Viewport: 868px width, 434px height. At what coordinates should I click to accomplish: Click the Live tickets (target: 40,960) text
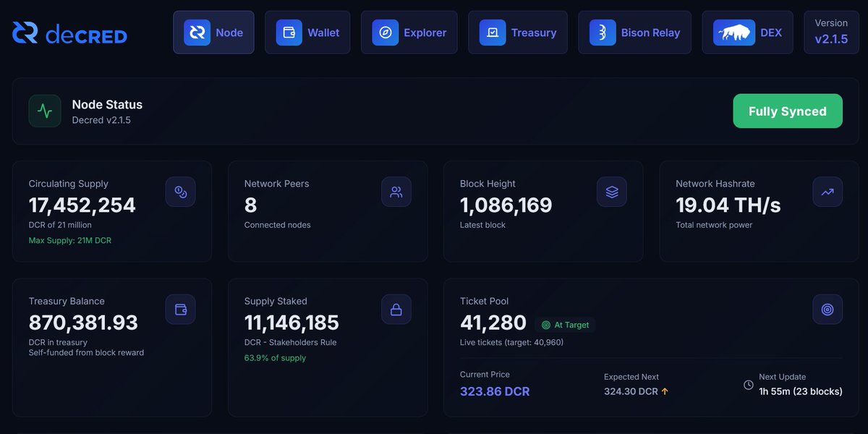tap(511, 342)
